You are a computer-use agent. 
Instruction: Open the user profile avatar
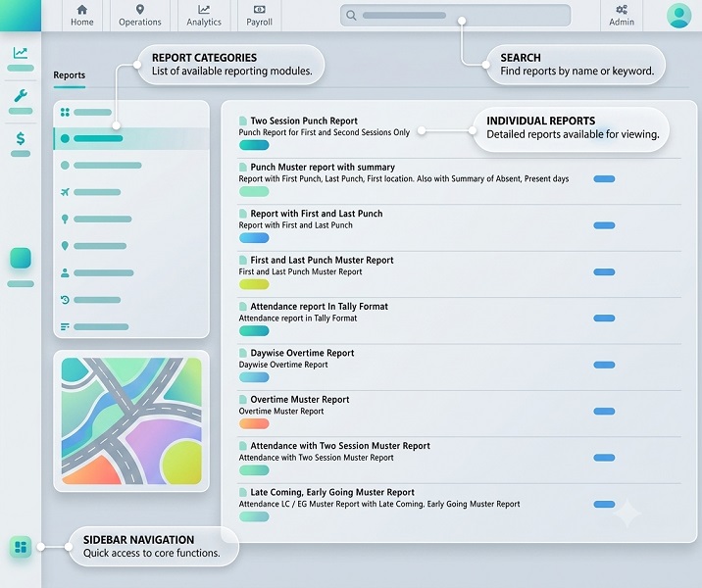click(678, 16)
